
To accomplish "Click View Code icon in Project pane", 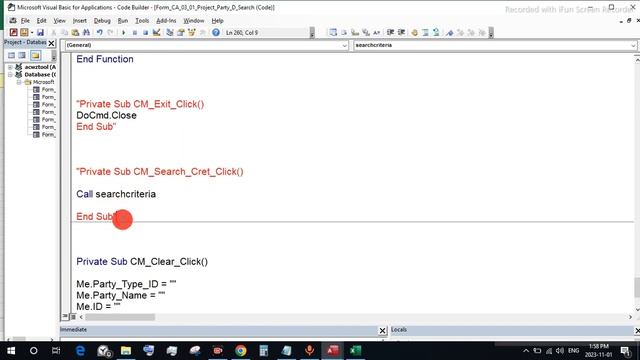I will tap(11, 55).
